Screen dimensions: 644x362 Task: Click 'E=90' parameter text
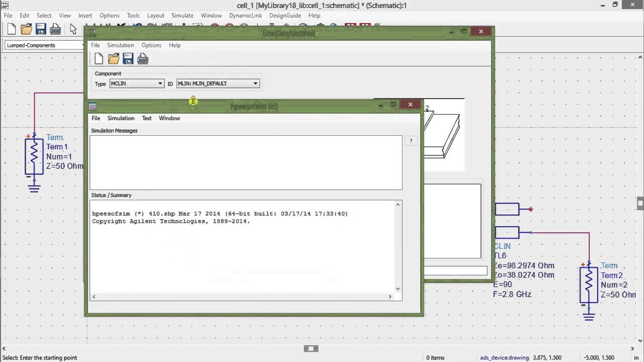click(x=503, y=285)
